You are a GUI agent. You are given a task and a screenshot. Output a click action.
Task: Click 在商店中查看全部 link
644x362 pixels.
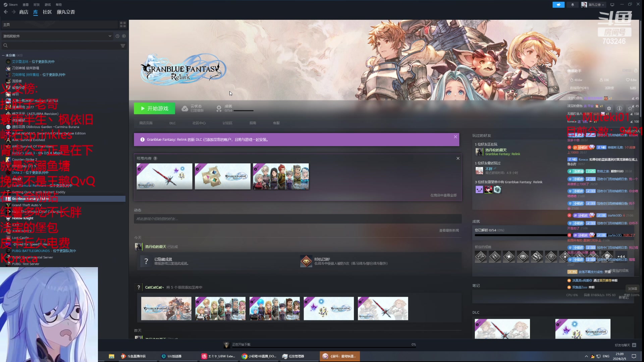point(443,195)
